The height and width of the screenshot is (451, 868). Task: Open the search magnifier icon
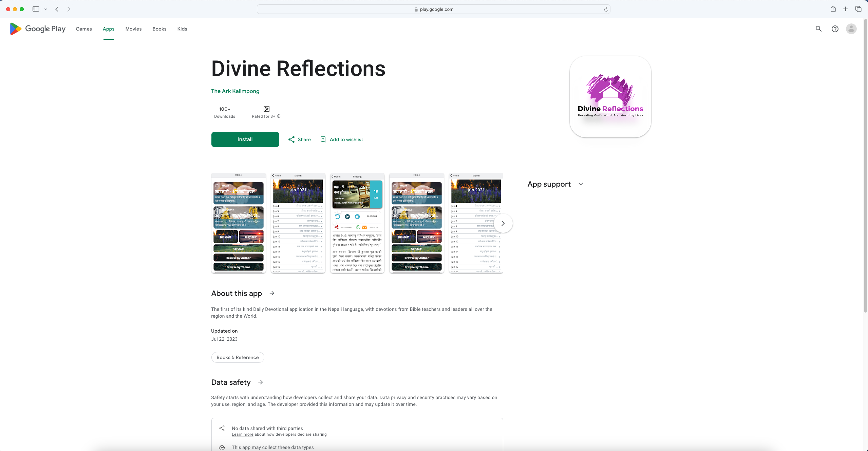[x=818, y=29]
